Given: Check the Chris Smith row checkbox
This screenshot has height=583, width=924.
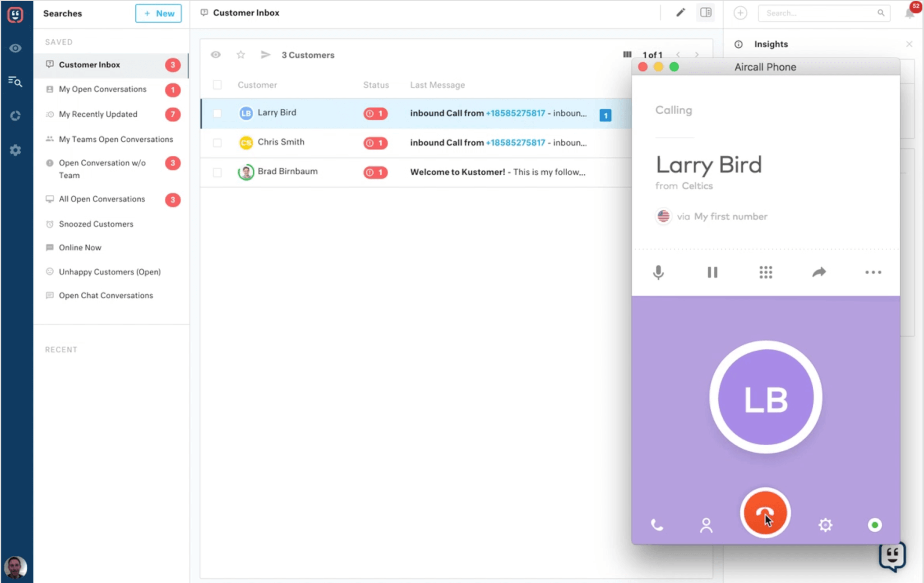Looking at the screenshot, I should [x=217, y=143].
